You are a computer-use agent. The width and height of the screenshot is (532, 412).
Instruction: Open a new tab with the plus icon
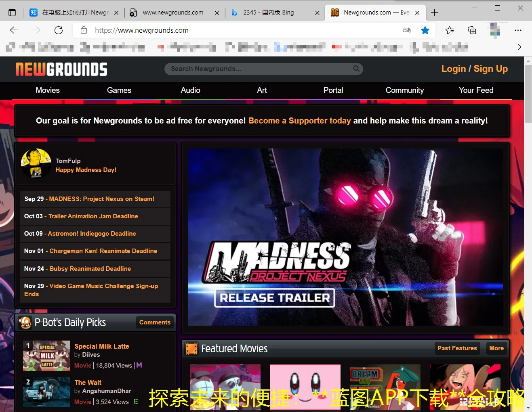pos(434,13)
